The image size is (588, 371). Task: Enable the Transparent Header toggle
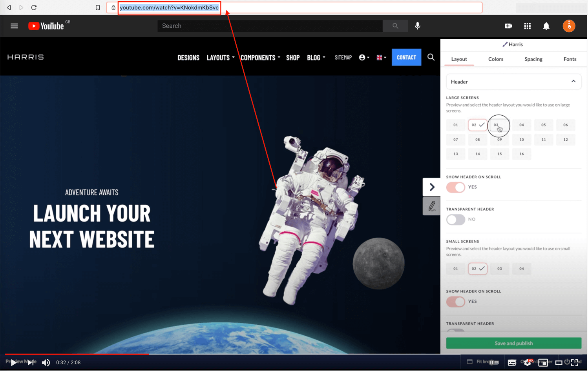point(455,220)
